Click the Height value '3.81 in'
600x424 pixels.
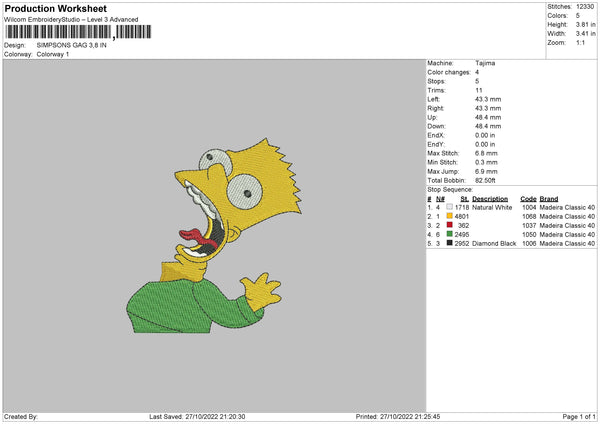click(585, 24)
